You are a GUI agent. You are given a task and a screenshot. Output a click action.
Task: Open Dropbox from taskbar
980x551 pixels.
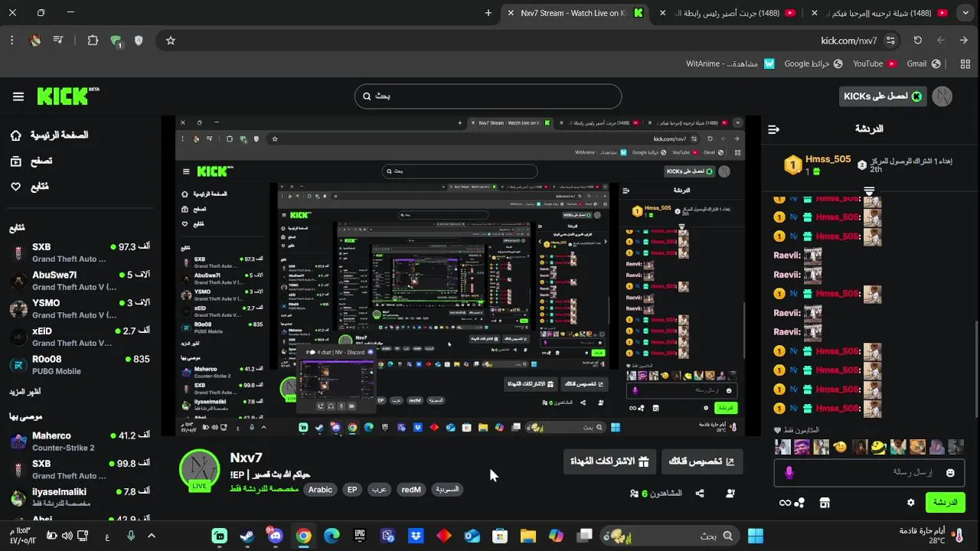(x=416, y=536)
